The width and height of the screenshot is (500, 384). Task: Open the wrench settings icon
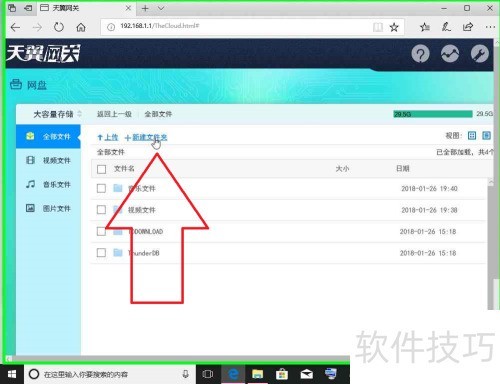[480, 54]
